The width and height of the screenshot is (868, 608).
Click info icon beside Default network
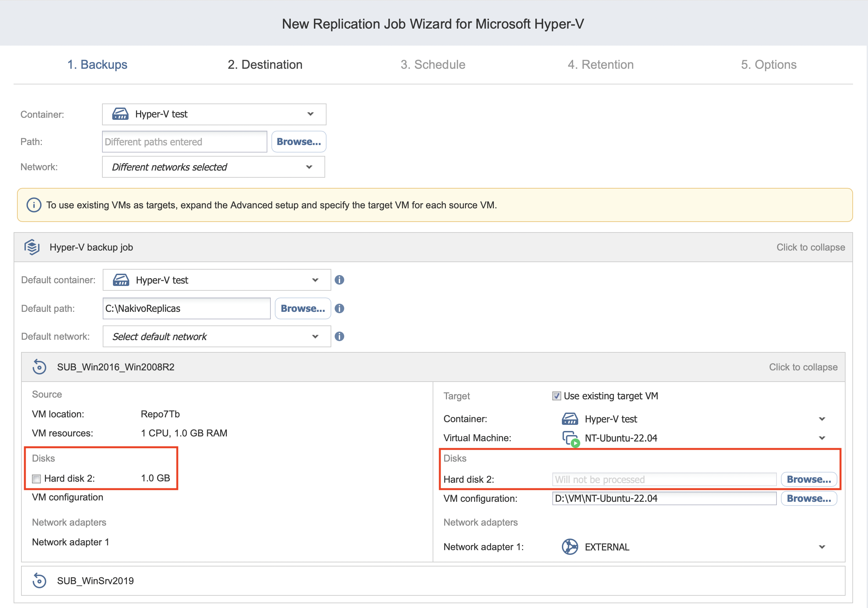tap(339, 336)
